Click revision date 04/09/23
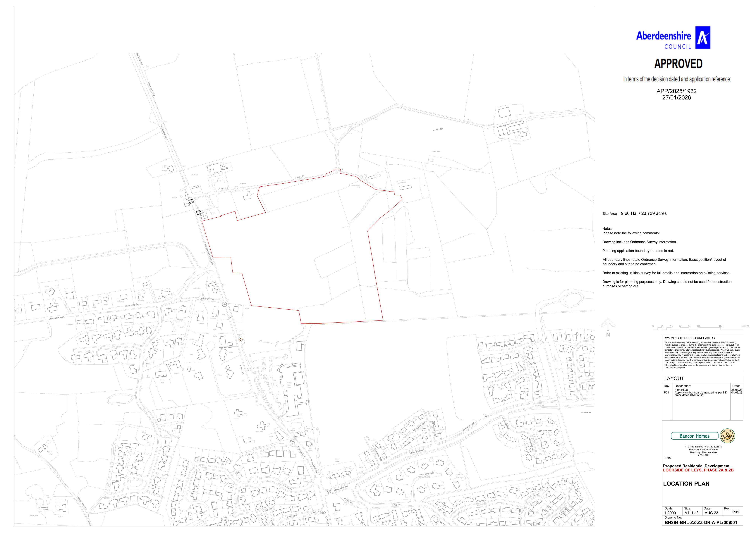This screenshot has width=756, height=534. [737, 392]
